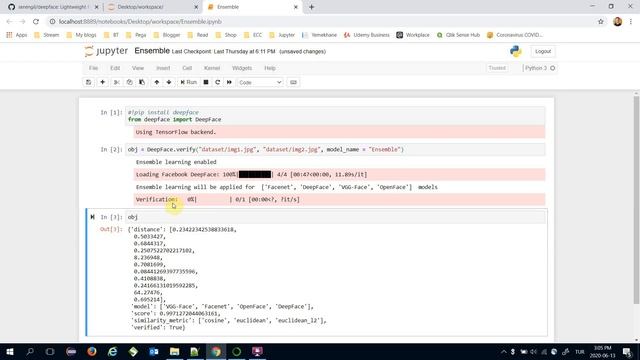Viewport: 640px width, 360px height.
Task: Open the Edit menu
Action: click(x=115, y=68)
